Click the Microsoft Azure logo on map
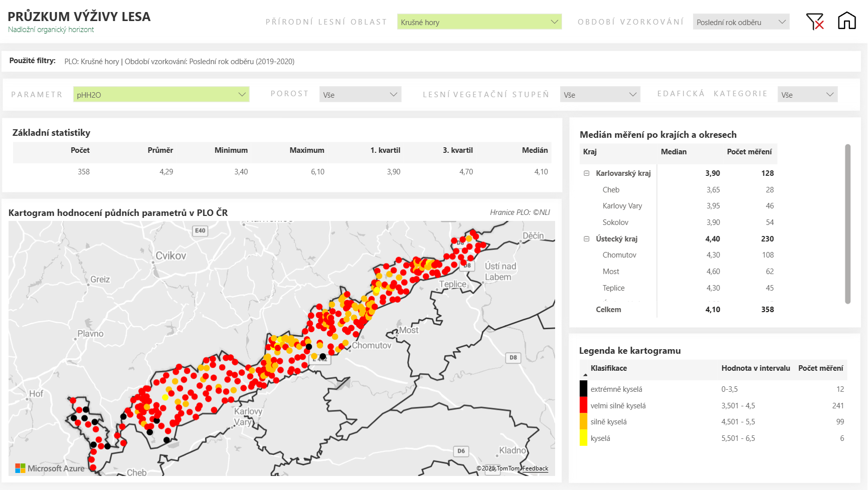868x490 pixels. click(50, 468)
